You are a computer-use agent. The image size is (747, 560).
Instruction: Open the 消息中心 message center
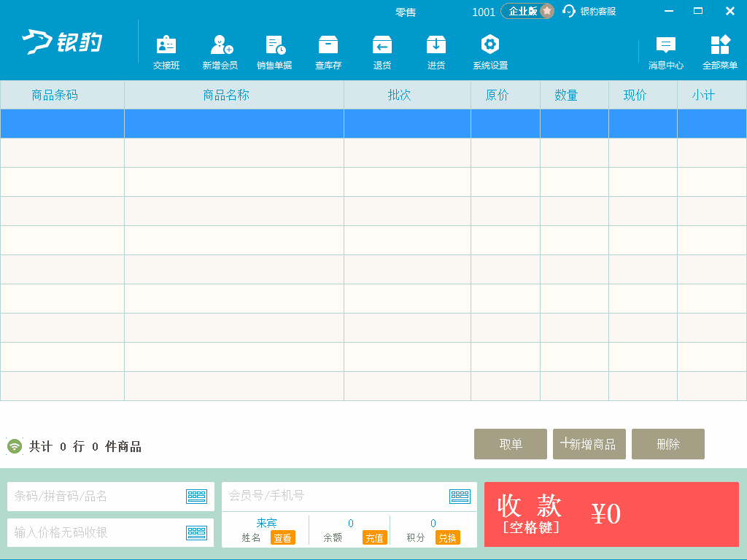666,52
